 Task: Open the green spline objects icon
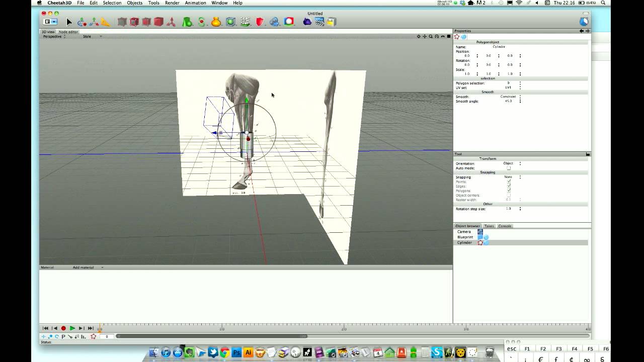coord(202,22)
